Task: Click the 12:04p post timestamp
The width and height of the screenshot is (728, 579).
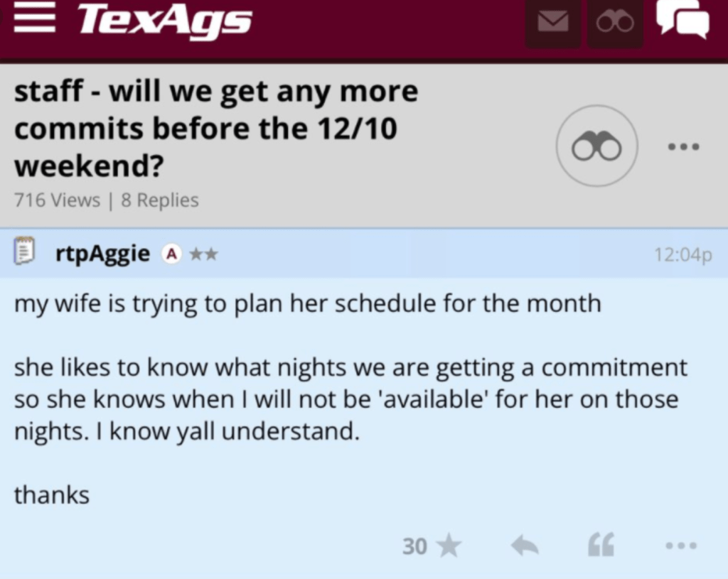Action: click(682, 254)
